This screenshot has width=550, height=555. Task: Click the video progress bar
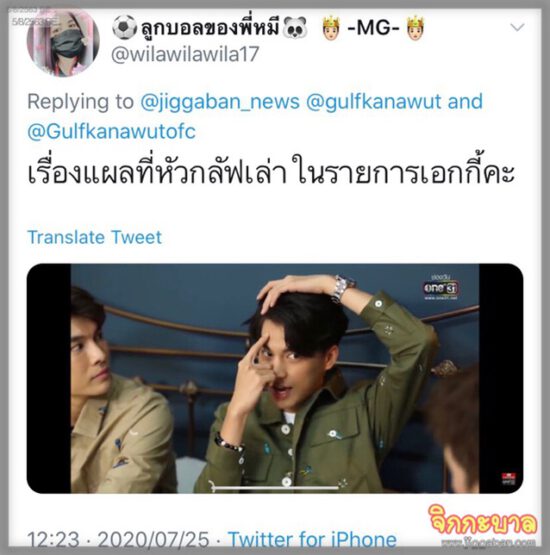pyautogui.click(x=275, y=488)
